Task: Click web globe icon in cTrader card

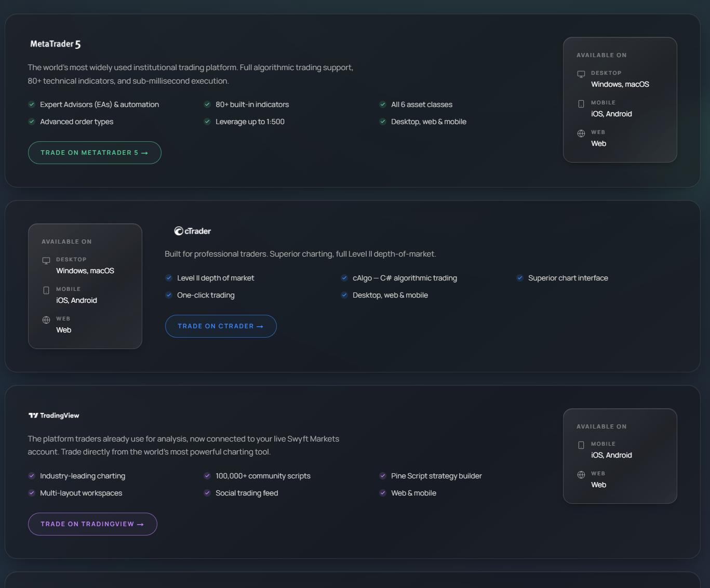Action: (x=46, y=320)
